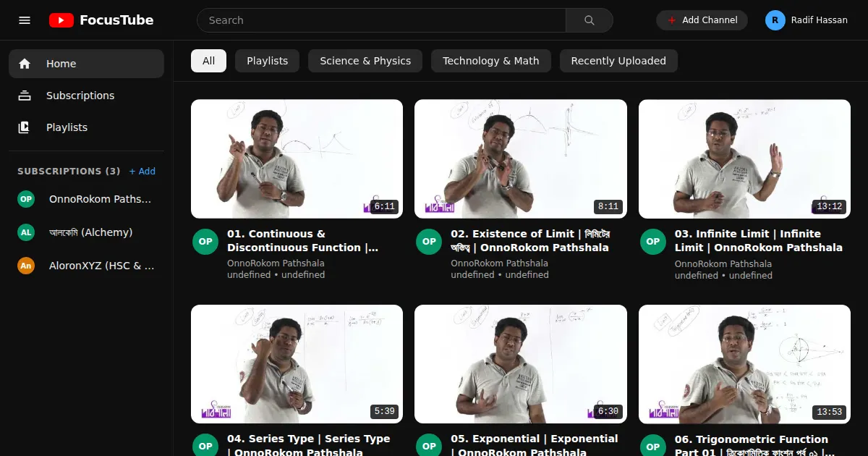
Task: Click the FocusTube logo
Action: tap(101, 20)
